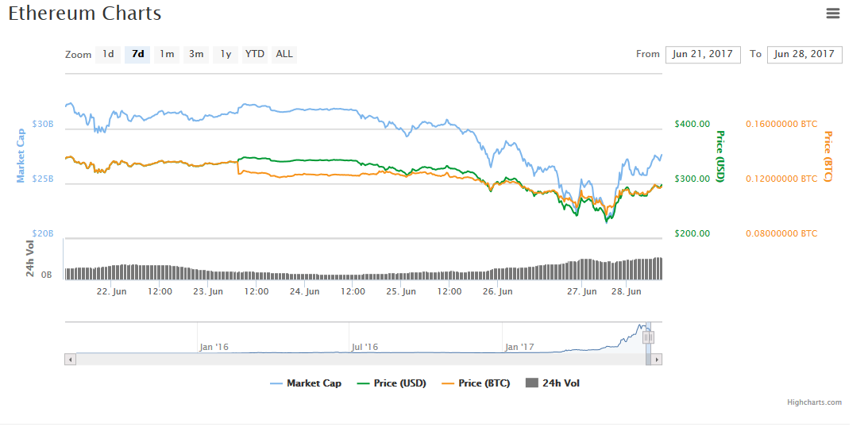Click the 27. Jun date label
The height and width of the screenshot is (427, 868).
tap(582, 291)
